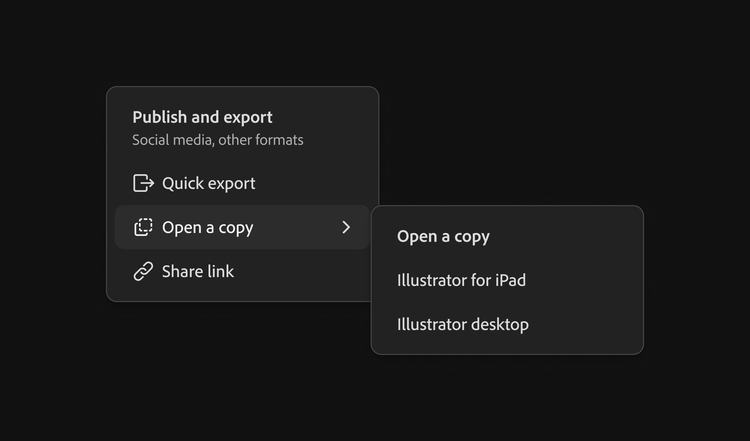Click the Share link chain icon
750x441 pixels.
[143, 271]
